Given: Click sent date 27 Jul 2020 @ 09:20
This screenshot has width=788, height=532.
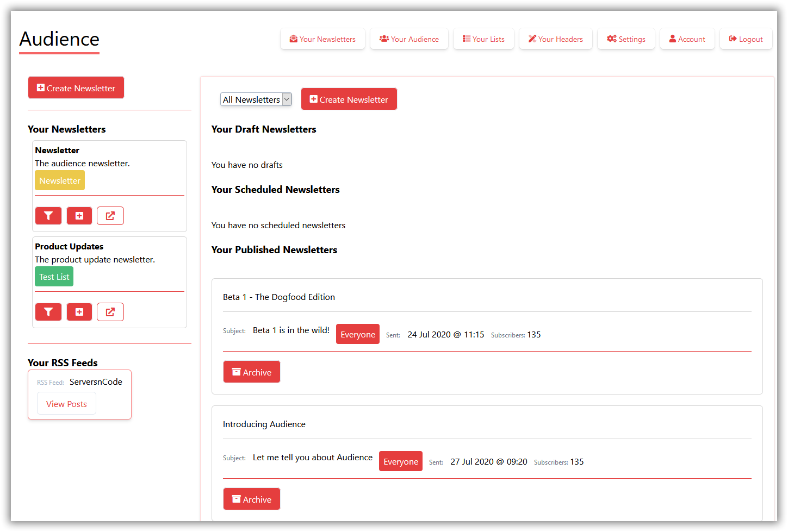Looking at the screenshot, I should point(489,461).
